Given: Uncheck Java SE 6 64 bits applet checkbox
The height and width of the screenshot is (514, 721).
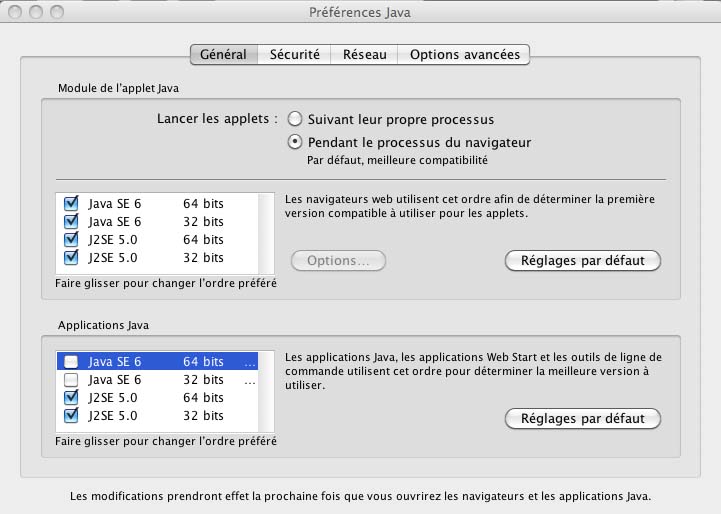Looking at the screenshot, I should pos(71,203).
